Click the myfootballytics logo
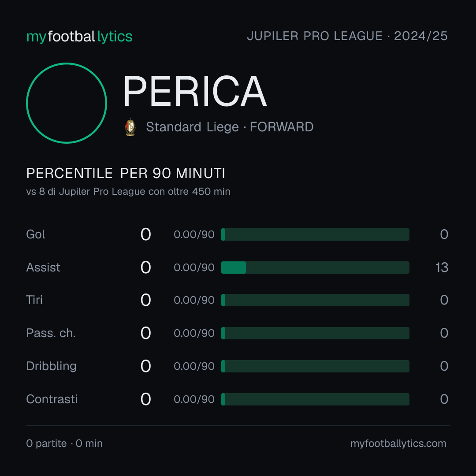The width and height of the screenshot is (476, 476). 79,37
